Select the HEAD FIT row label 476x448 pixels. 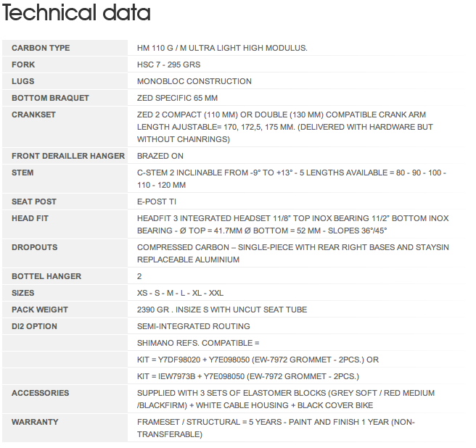click(30, 218)
